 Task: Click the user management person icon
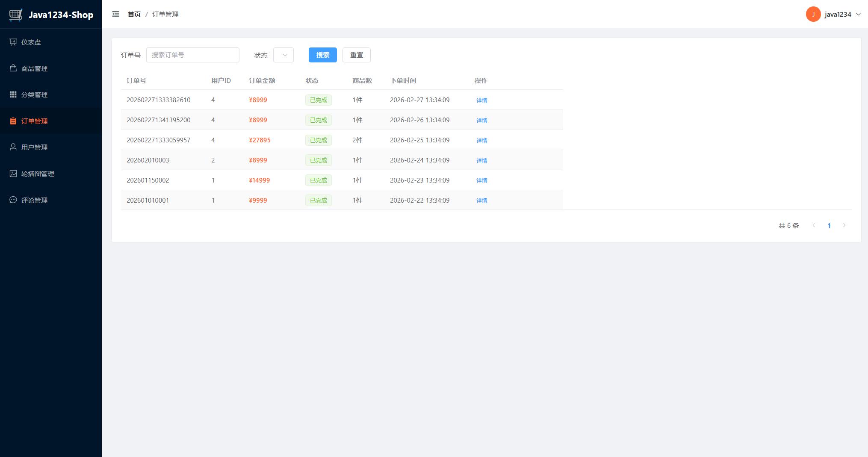coord(13,147)
